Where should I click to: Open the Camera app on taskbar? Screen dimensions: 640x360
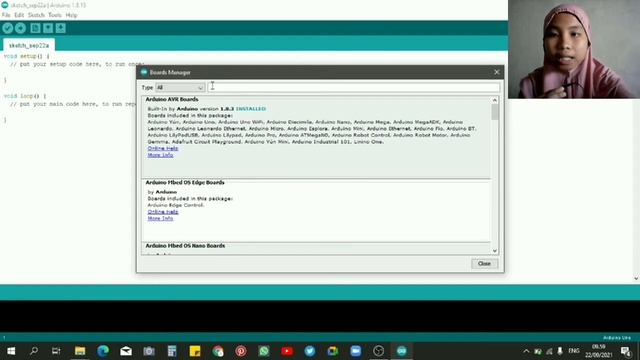tap(149, 351)
